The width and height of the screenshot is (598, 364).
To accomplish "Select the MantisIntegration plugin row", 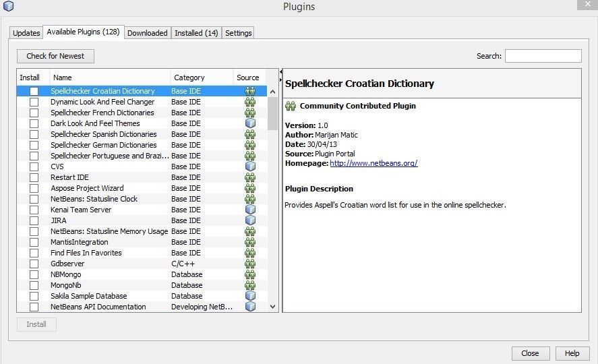I will coord(142,242).
